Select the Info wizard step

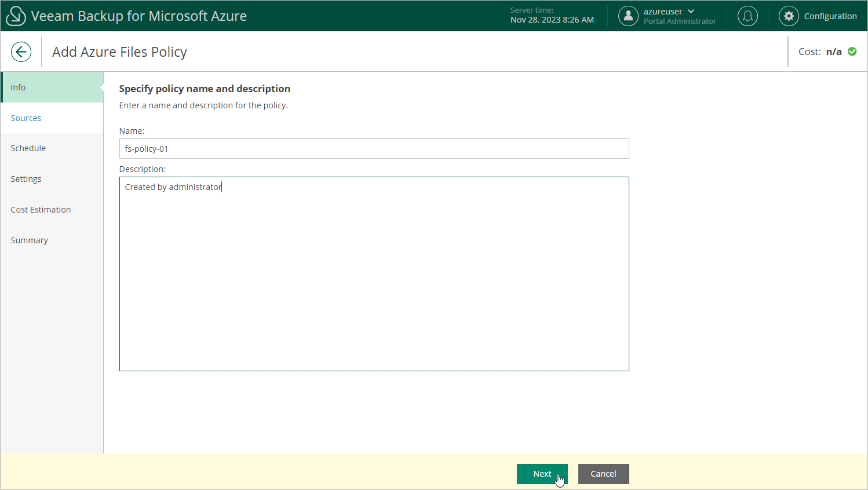(52, 87)
